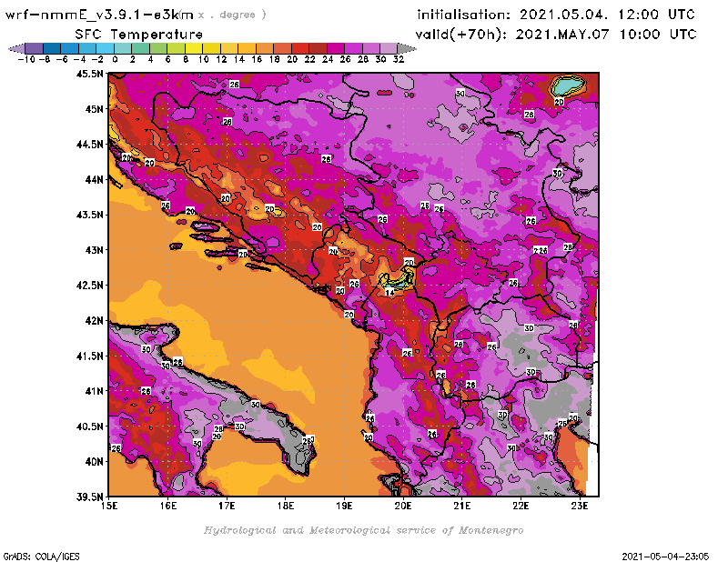Click the swatch between 30 and 32
The image size is (728, 562).
[389, 48]
